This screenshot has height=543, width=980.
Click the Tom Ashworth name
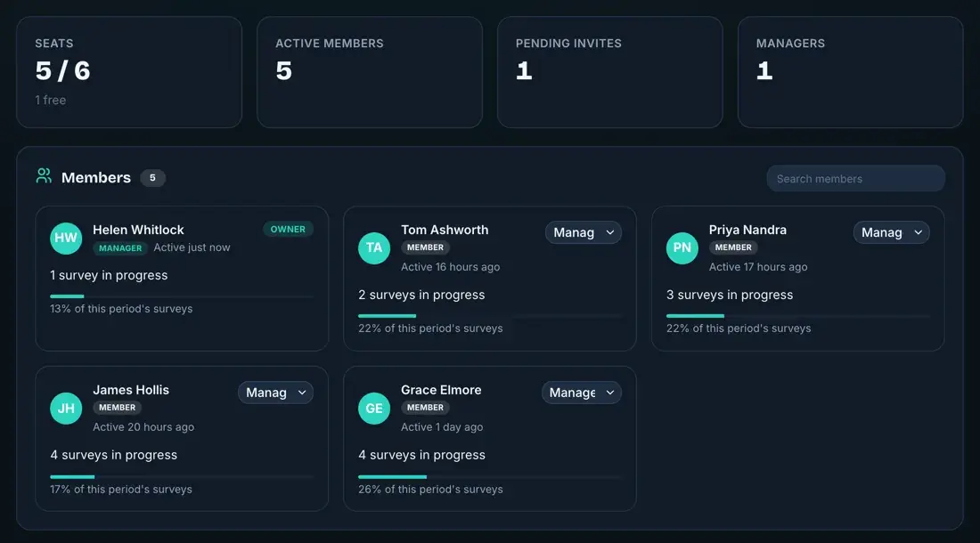pos(445,230)
